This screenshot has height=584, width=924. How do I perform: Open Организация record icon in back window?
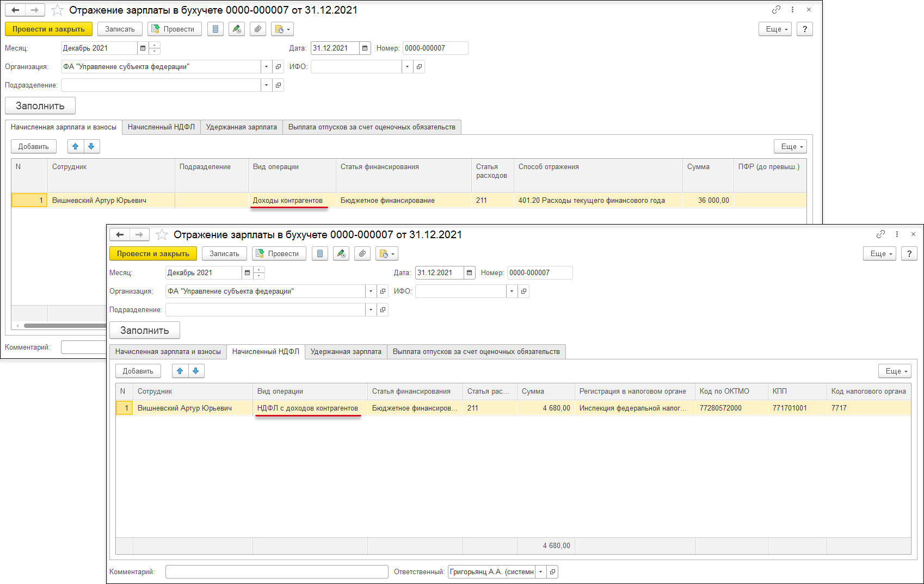point(279,66)
